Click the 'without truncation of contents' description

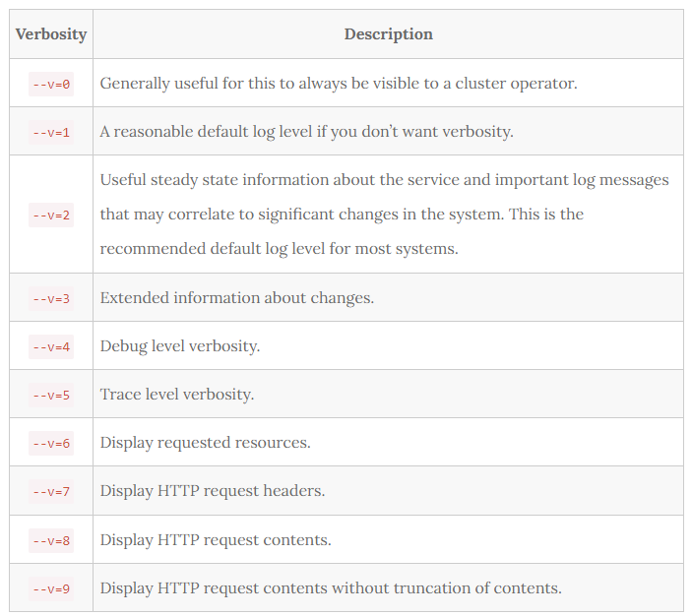(x=331, y=588)
